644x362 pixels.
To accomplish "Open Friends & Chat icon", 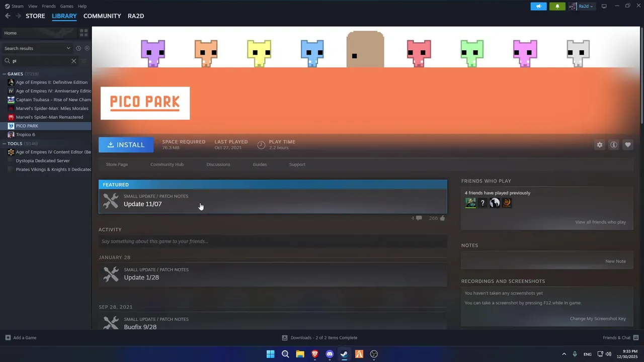I will (x=636, y=337).
